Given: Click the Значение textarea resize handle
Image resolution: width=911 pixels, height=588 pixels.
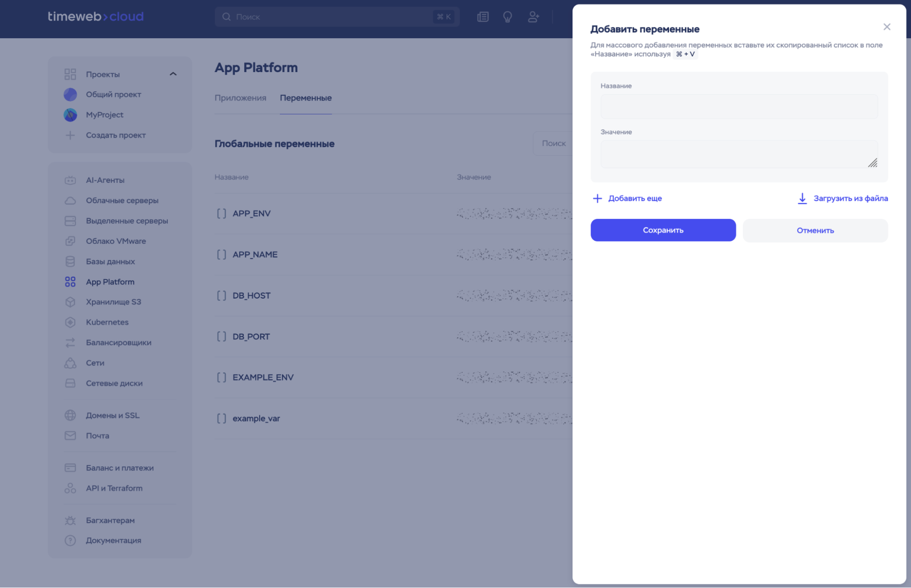Looking at the screenshot, I should (872, 163).
